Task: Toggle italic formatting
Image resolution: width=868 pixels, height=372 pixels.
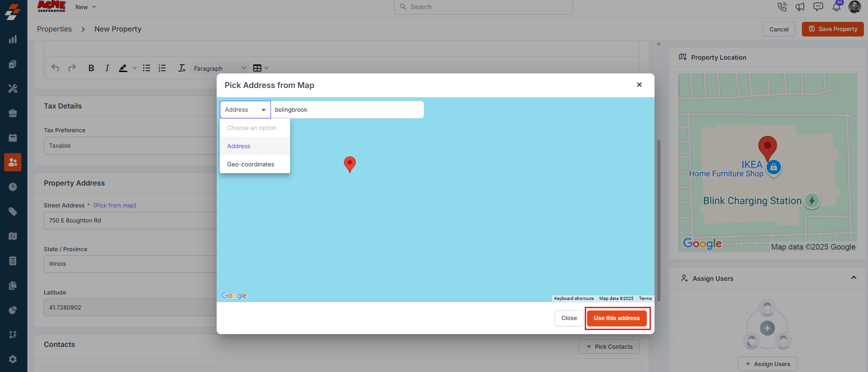Action: (107, 68)
